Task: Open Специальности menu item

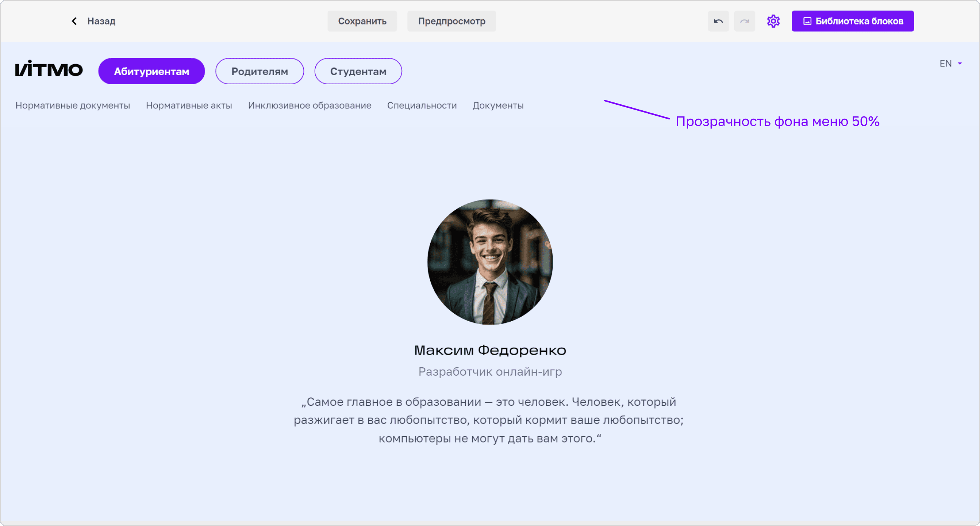Action: (422, 105)
